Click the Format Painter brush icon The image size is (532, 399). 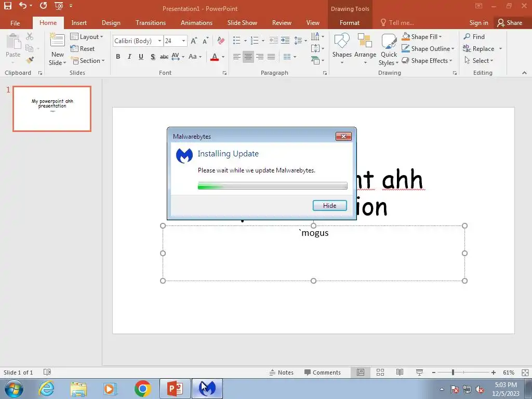tap(30, 60)
